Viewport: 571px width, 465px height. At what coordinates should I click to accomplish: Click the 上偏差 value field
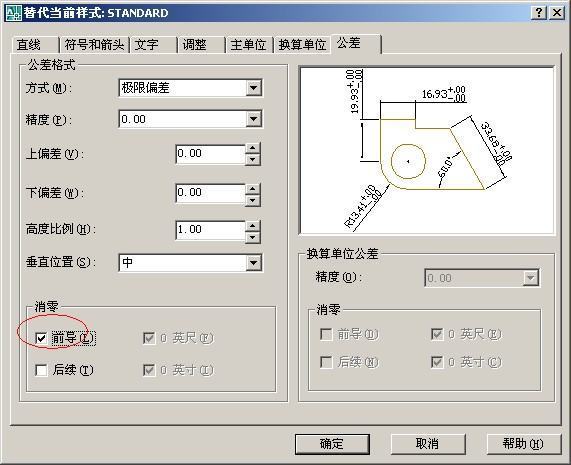[x=210, y=154]
